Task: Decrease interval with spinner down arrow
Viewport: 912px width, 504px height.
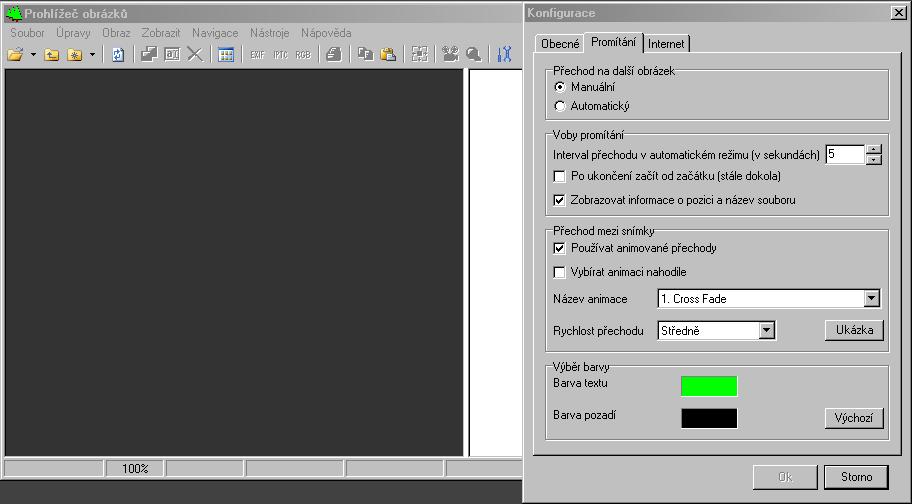Action: pos(874,160)
